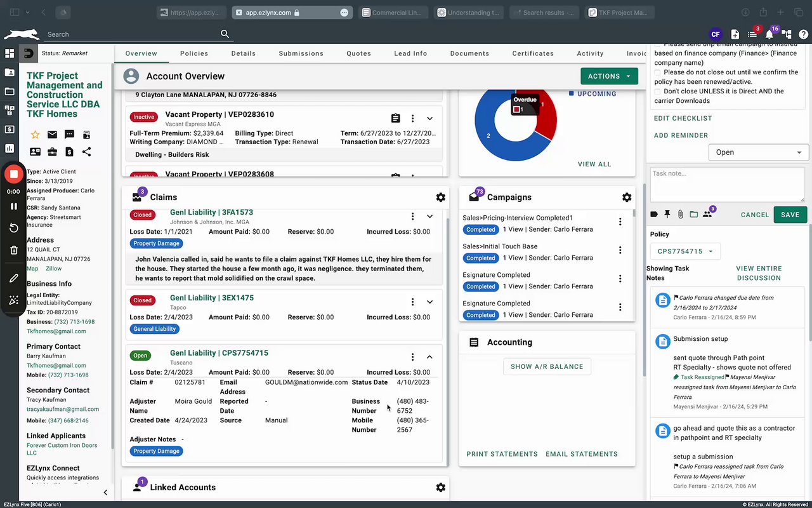
Task: Click PRINT STATEMENTS in Accounting
Action: tap(502, 454)
